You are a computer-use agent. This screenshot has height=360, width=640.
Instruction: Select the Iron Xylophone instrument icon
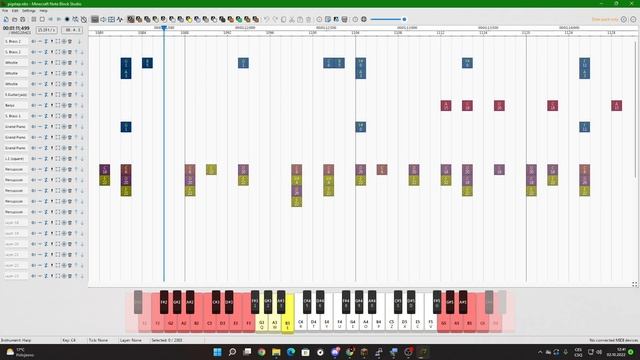(x=214, y=19)
